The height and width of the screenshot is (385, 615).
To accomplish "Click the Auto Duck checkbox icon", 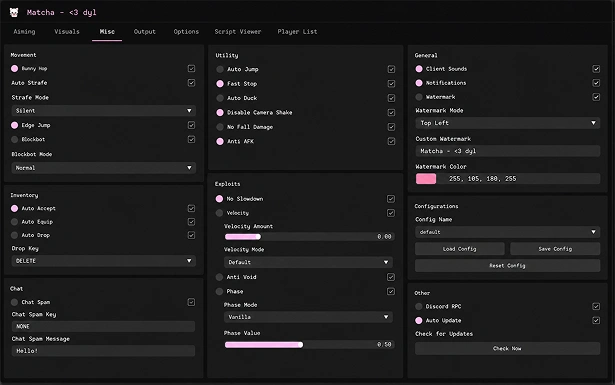I will pyautogui.click(x=391, y=98).
